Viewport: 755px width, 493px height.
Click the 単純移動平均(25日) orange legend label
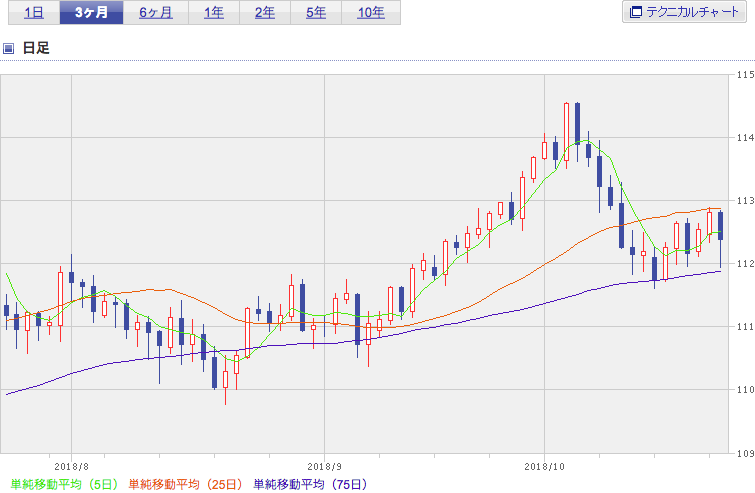coord(185,484)
